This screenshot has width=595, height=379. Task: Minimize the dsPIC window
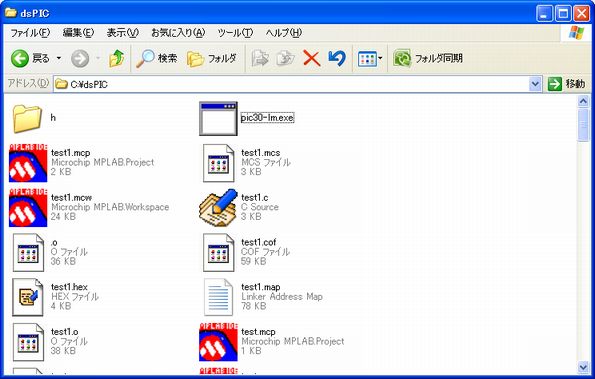click(x=545, y=14)
